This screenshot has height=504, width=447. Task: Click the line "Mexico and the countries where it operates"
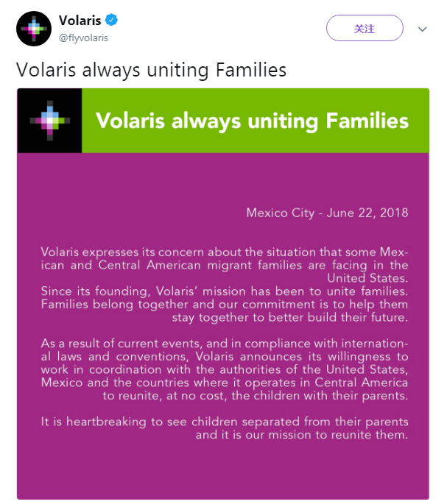[x=224, y=383]
